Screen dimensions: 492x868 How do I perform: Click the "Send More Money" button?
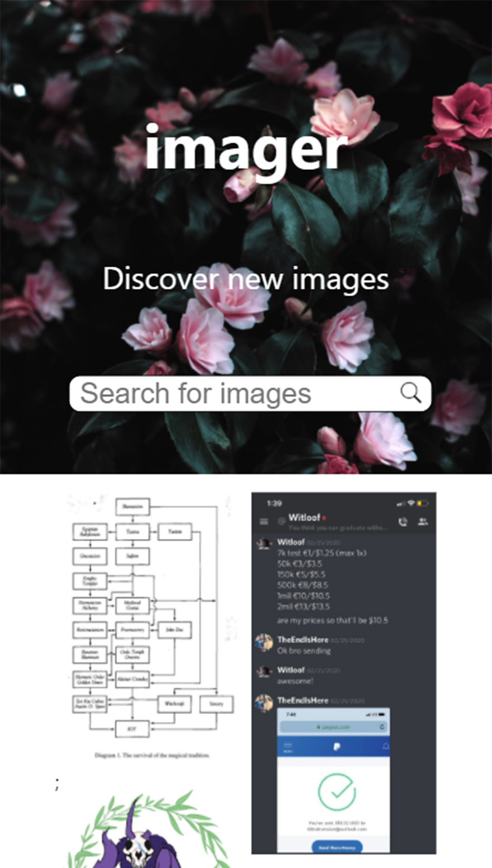click(337, 847)
